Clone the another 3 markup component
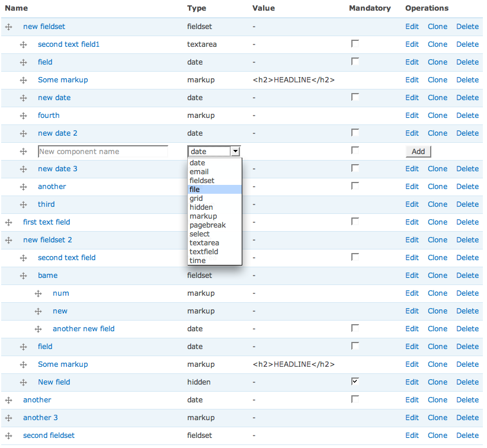 (437, 418)
